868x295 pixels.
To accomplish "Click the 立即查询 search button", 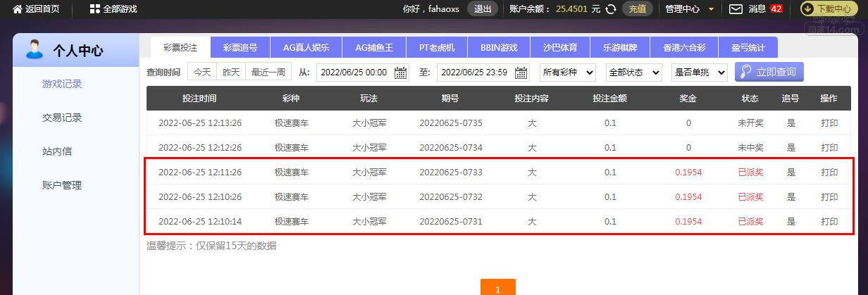I will pos(769,72).
